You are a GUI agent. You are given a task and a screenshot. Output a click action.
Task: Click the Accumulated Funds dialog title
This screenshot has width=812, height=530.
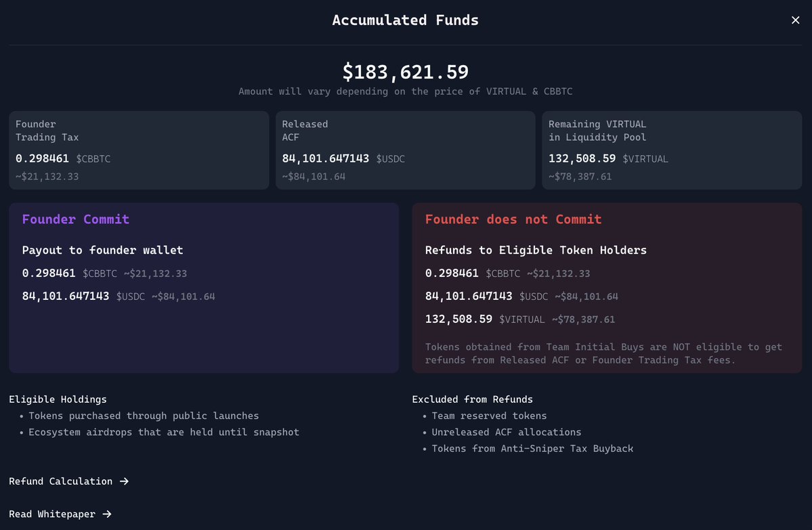point(405,20)
